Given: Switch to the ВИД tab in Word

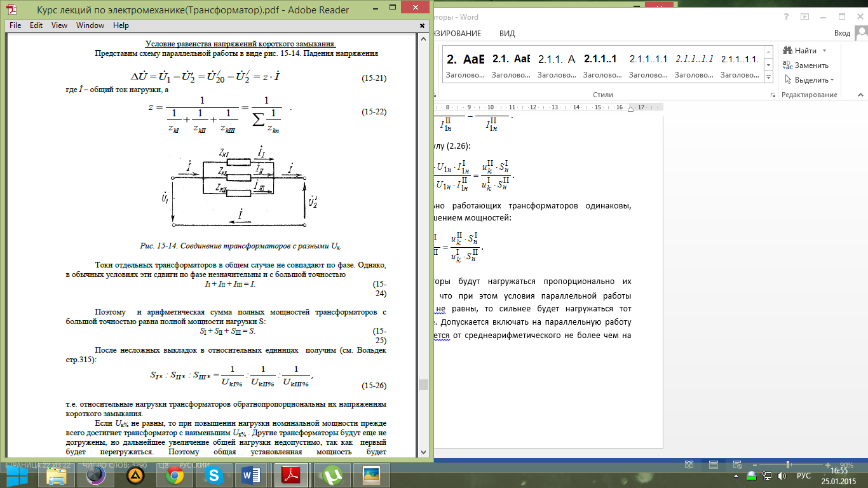Looking at the screenshot, I should 507,33.
